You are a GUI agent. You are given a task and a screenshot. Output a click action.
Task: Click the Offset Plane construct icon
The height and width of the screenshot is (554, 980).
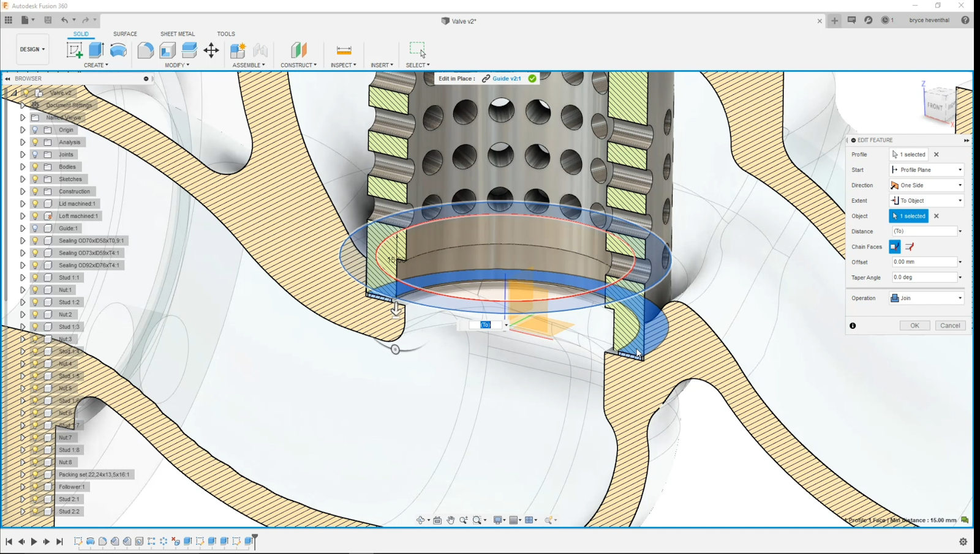click(x=299, y=50)
